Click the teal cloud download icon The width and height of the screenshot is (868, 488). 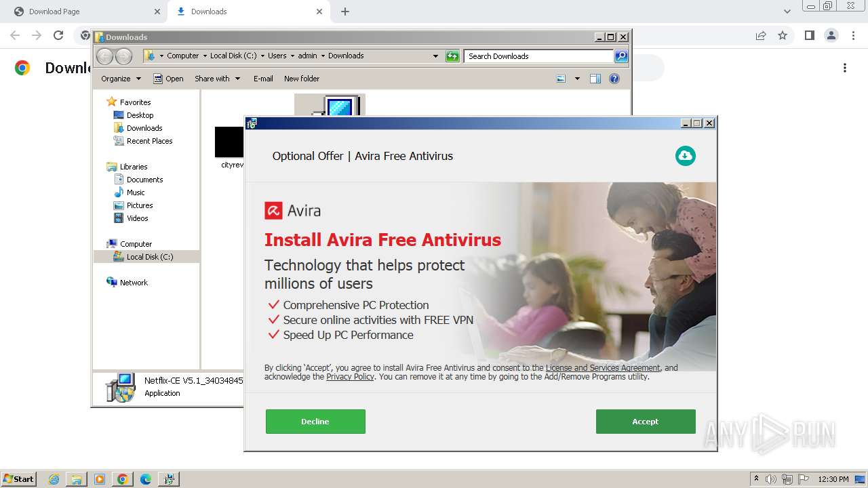686,156
